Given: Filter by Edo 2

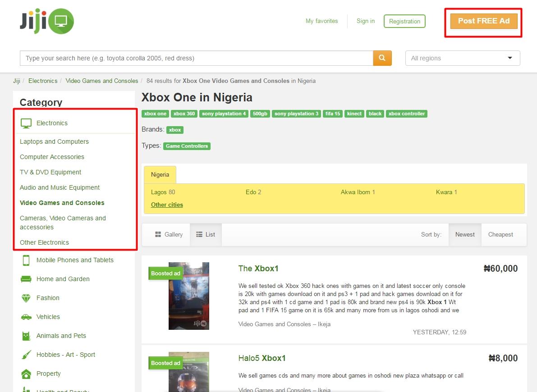Looking at the screenshot, I should tap(253, 192).
